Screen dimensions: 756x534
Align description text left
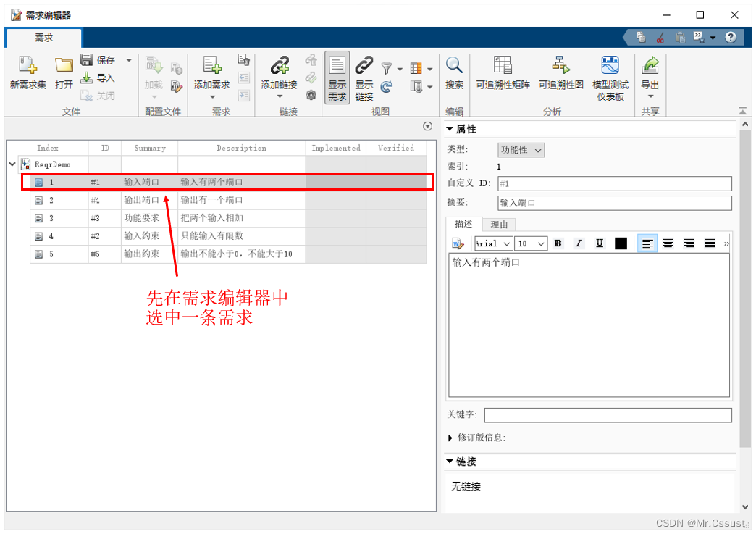click(x=647, y=243)
